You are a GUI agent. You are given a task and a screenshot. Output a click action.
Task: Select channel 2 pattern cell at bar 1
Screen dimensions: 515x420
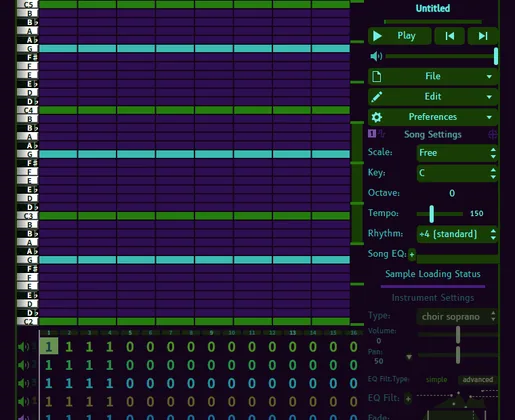pos(49,365)
